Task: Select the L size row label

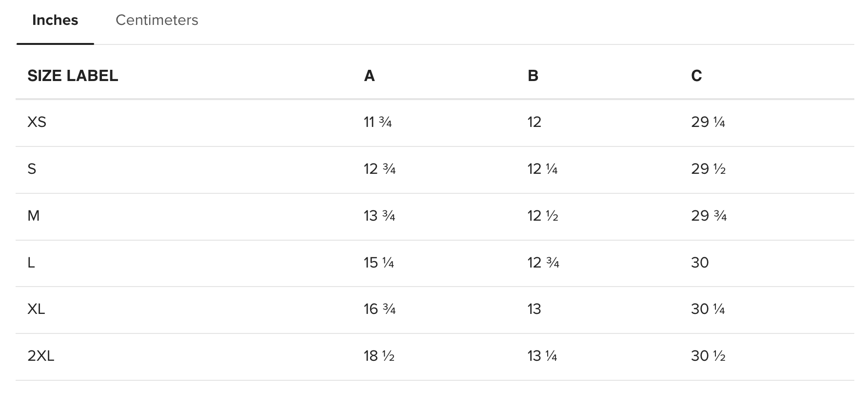Action: [x=31, y=263]
